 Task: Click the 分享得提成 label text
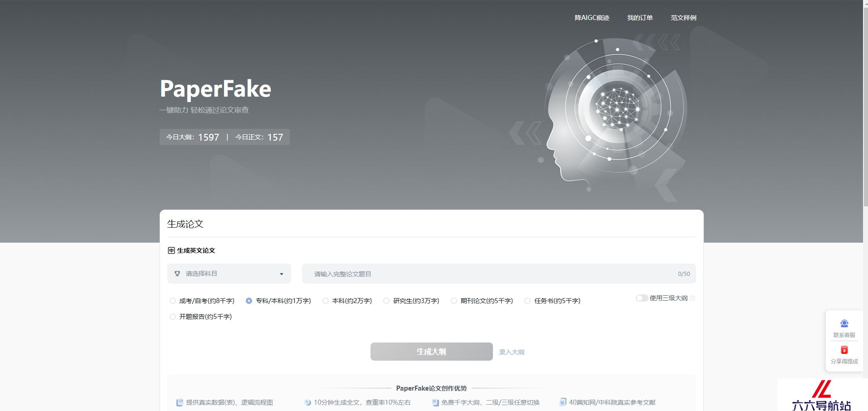click(x=844, y=362)
